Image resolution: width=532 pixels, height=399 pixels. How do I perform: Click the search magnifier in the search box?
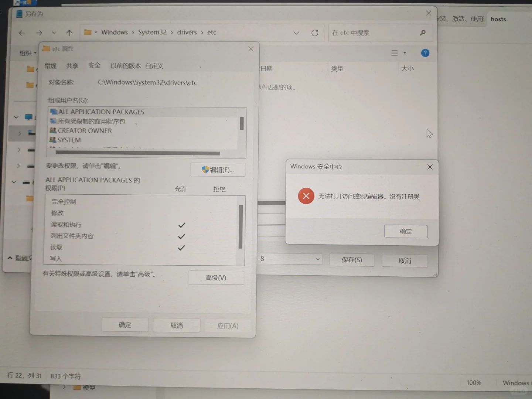coord(423,33)
